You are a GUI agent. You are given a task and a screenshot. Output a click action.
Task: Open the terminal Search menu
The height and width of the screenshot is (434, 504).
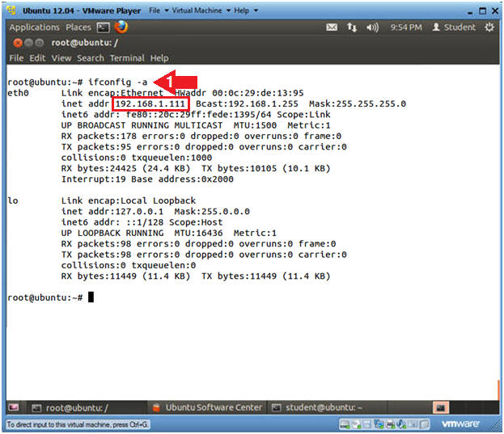(91, 58)
